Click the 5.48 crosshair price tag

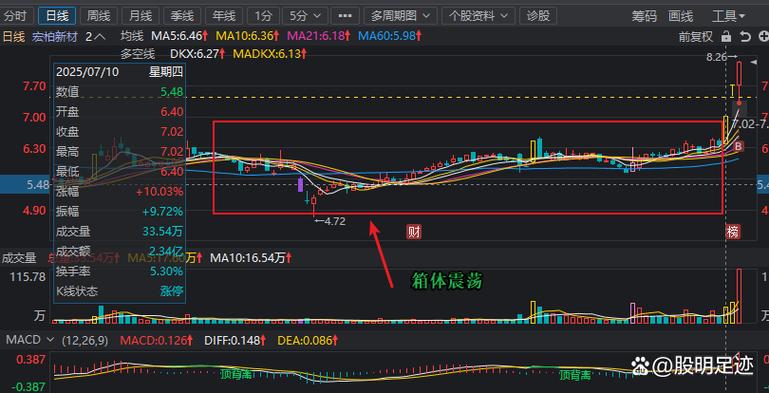coord(24,184)
